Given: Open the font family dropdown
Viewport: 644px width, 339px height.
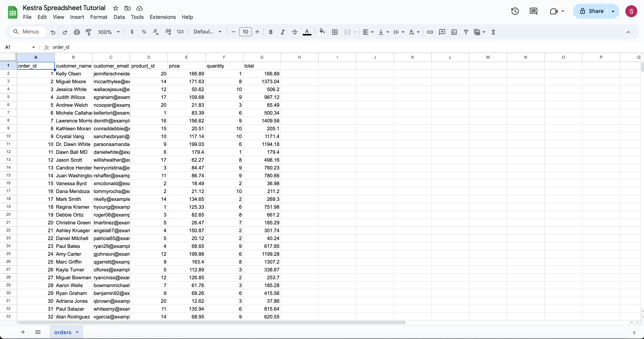Looking at the screenshot, I should pos(207,32).
